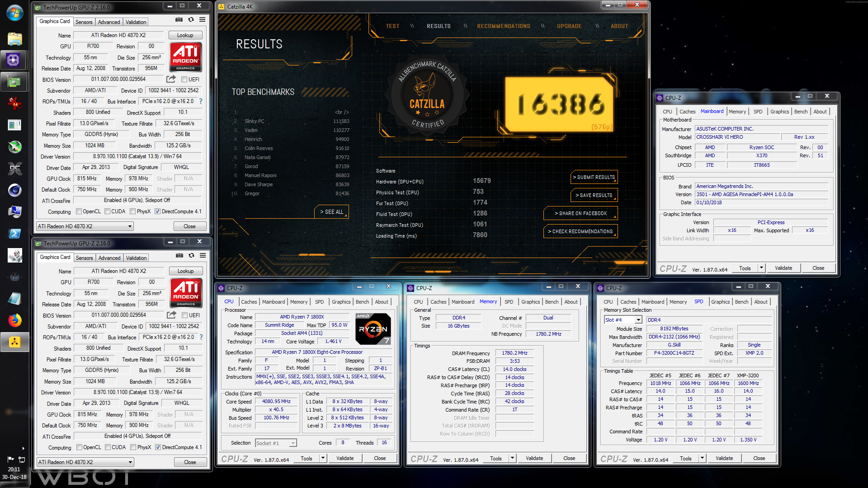
Task: Click the action center flag tray icon
Action: click(11, 459)
